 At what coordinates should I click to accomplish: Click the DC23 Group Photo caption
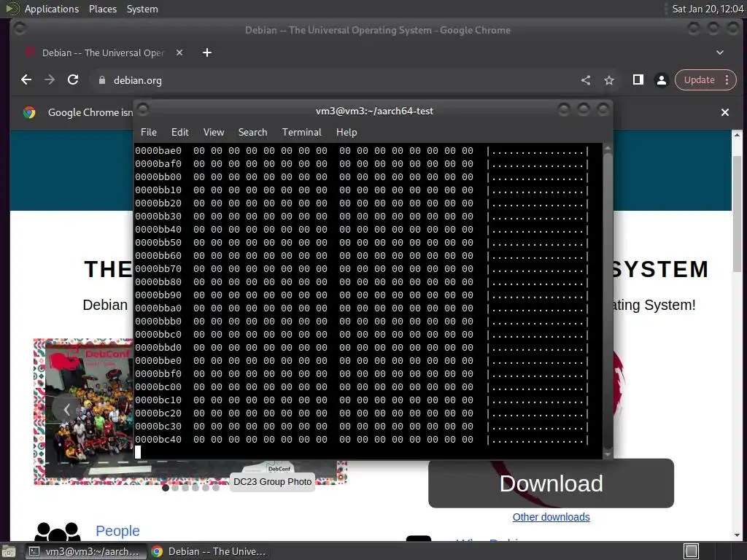273,482
